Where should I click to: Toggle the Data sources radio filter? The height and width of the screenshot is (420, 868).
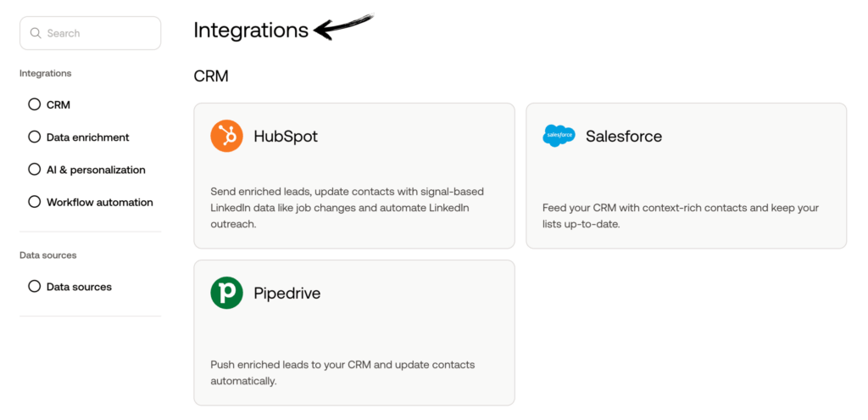[35, 287]
